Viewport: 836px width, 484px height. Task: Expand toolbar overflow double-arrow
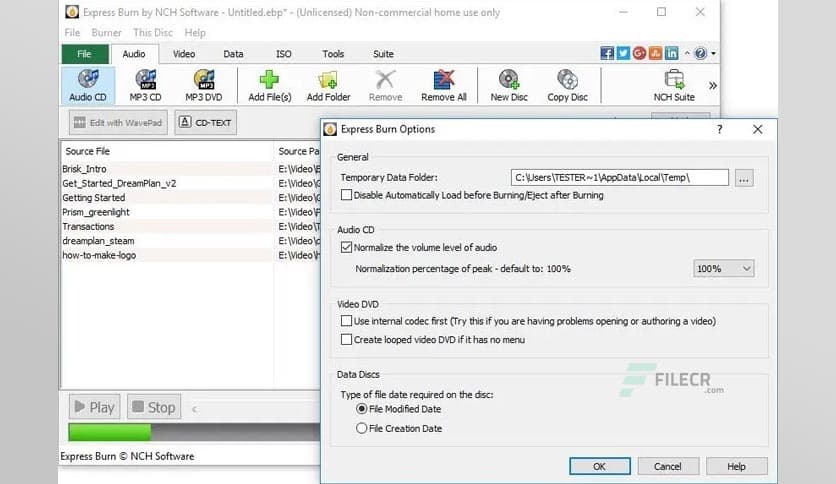(712, 85)
